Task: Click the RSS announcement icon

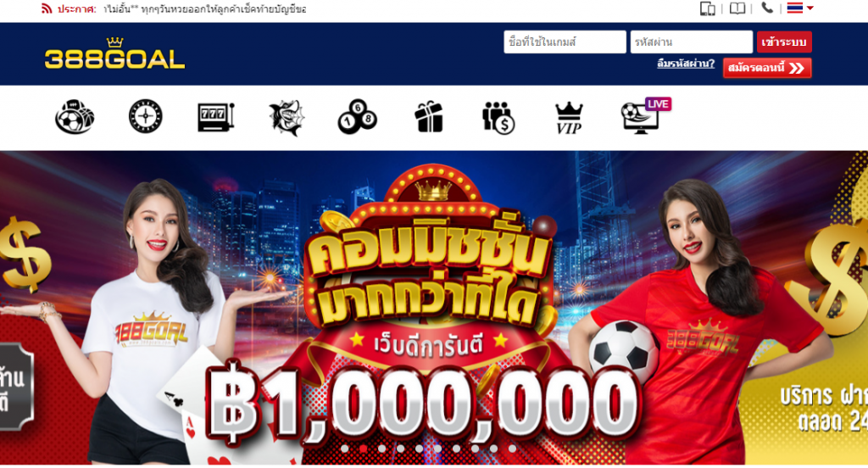Action: tap(47, 8)
